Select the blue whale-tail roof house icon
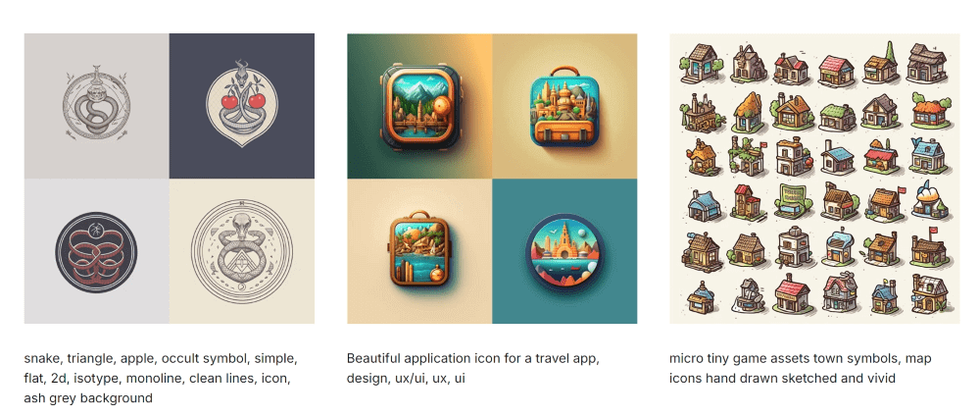This screenshot has width=980, height=416. point(928,156)
